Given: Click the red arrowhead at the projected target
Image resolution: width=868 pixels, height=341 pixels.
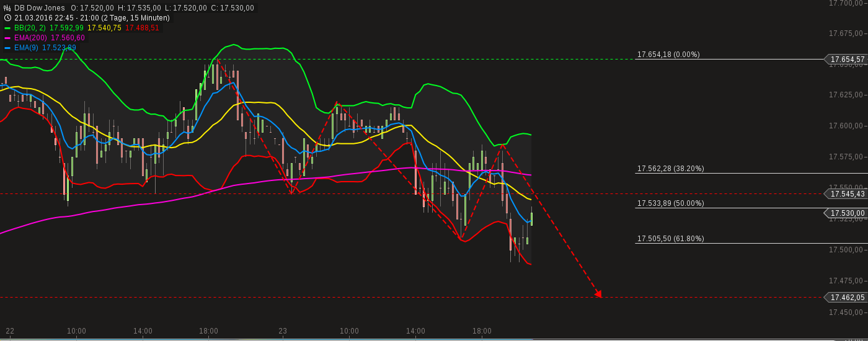Looking at the screenshot, I should tap(598, 294).
